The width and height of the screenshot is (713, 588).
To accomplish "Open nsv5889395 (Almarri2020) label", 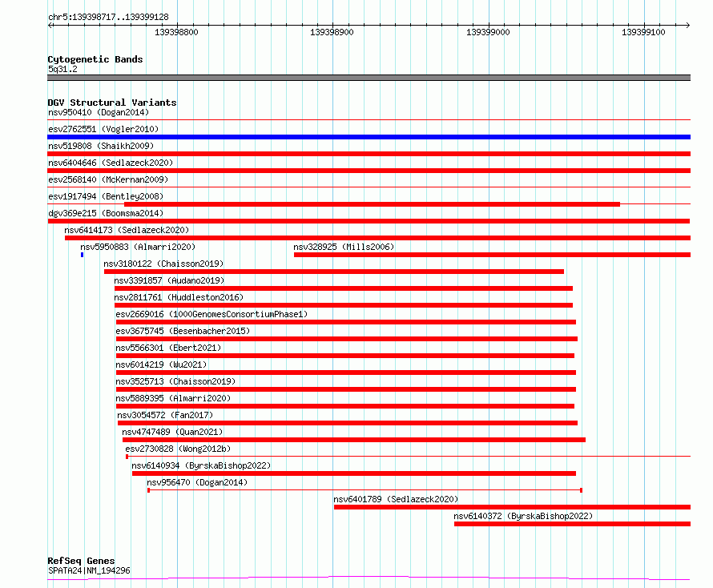I will [x=173, y=398].
